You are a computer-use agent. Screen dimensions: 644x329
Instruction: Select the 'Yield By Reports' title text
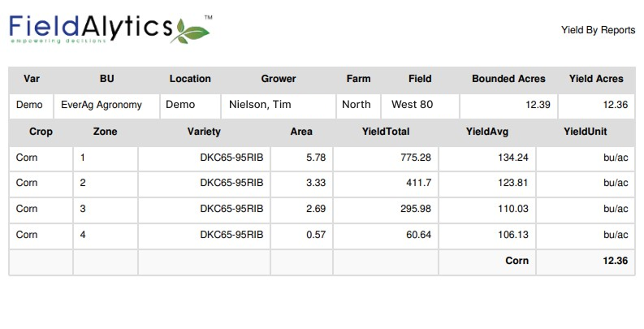click(598, 30)
